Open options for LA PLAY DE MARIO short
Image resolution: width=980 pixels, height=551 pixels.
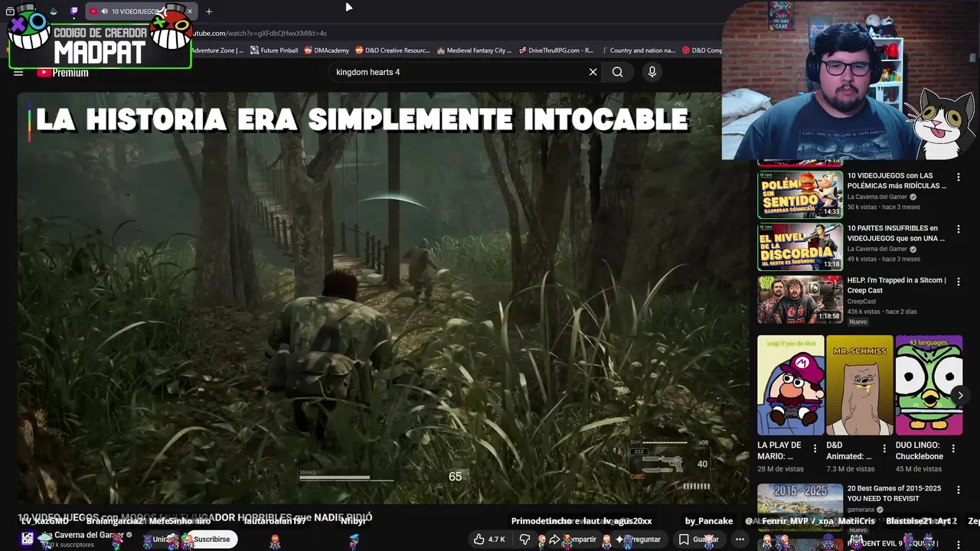point(815,448)
